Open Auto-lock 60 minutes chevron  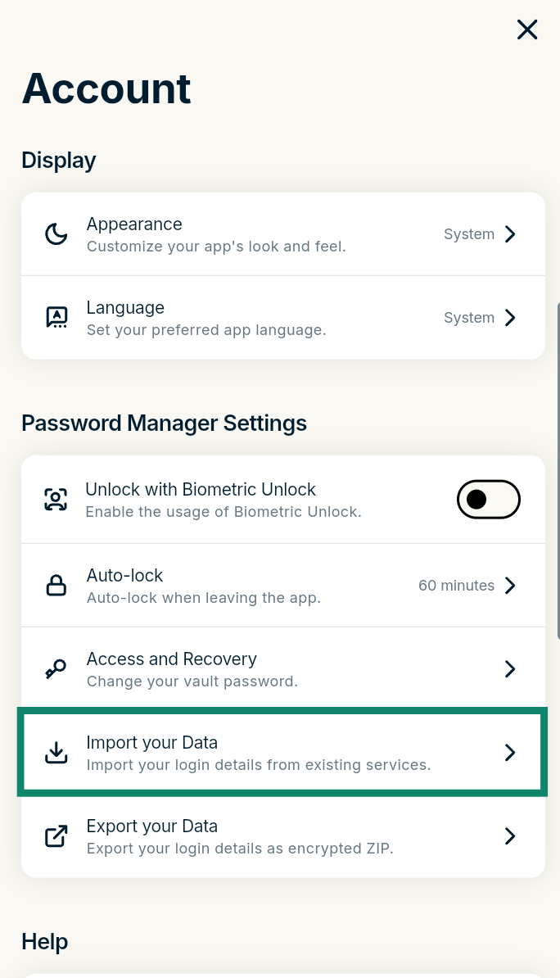[x=510, y=586]
